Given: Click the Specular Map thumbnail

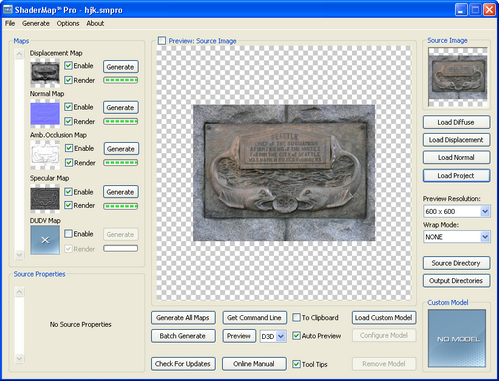Looking at the screenshot, I should click(45, 199).
